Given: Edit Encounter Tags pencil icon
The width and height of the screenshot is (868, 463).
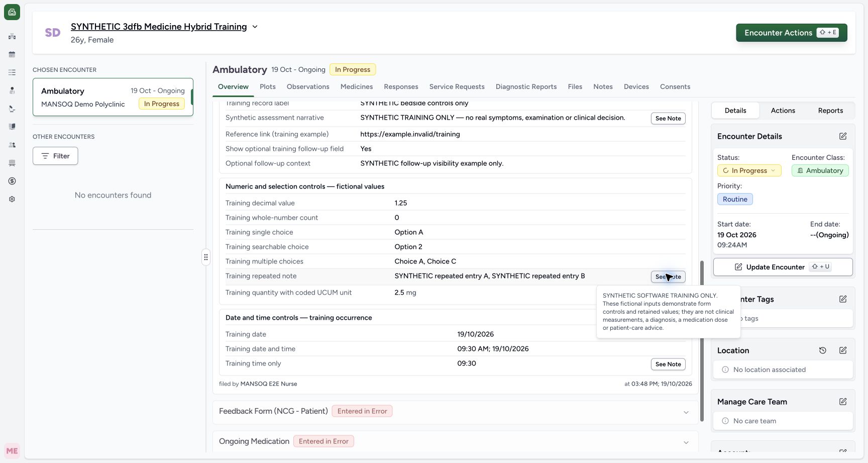Looking at the screenshot, I should pyautogui.click(x=843, y=299).
